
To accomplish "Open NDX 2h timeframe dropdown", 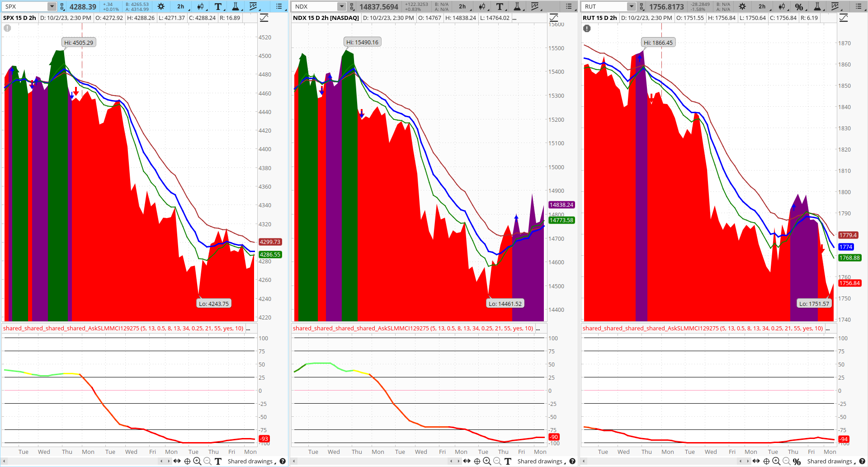I will (463, 6).
